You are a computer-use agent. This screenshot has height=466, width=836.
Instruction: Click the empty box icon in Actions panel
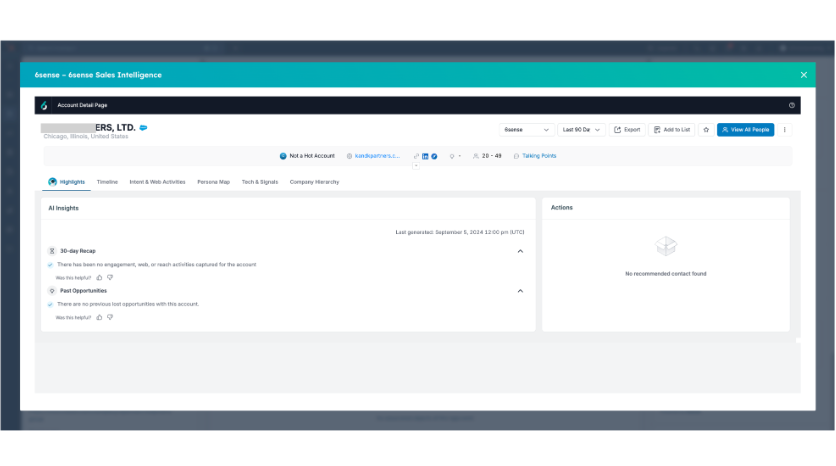pyautogui.click(x=666, y=246)
